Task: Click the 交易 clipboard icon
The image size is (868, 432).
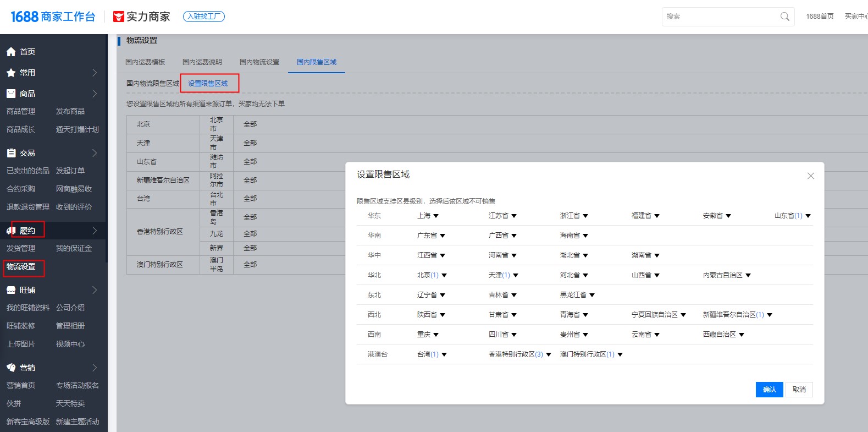Action: pyautogui.click(x=11, y=153)
